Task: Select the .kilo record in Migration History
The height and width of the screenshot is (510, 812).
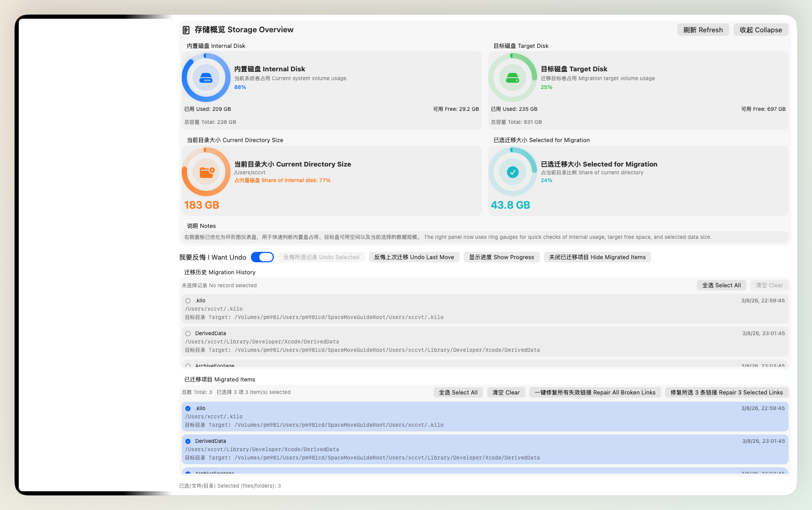Action: tap(188, 300)
